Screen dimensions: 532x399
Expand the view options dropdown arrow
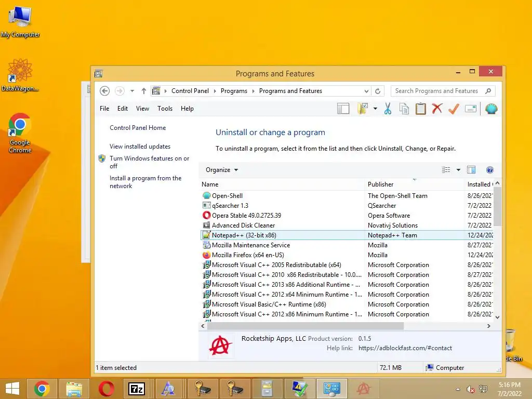pyautogui.click(x=458, y=170)
